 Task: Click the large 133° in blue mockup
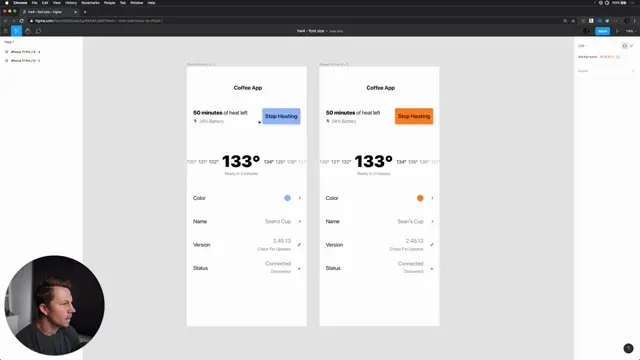(241, 161)
